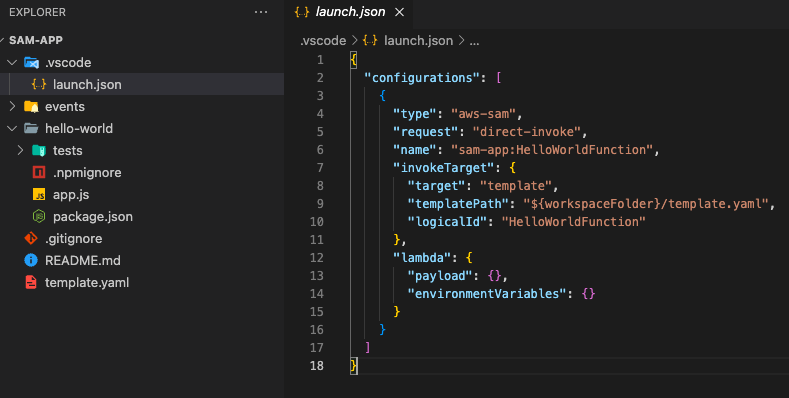
Task: Place cursor after closing brace on line 18
Action: [358, 366]
